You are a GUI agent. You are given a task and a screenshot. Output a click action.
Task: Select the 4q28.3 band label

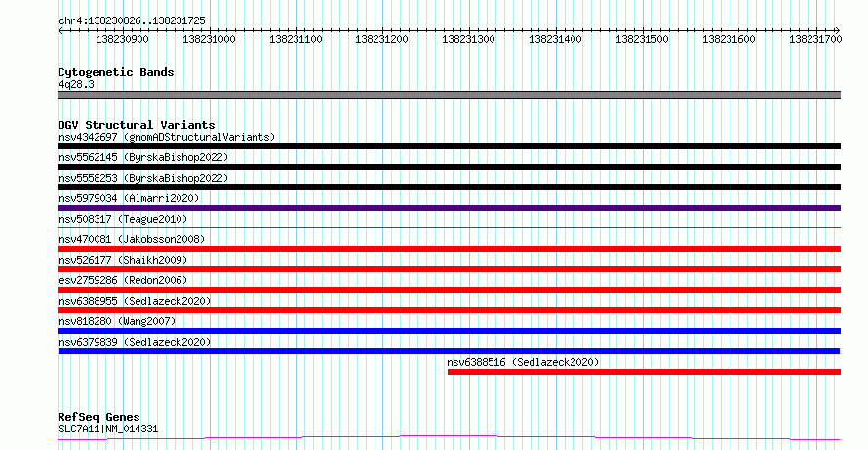pyautogui.click(x=76, y=84)
